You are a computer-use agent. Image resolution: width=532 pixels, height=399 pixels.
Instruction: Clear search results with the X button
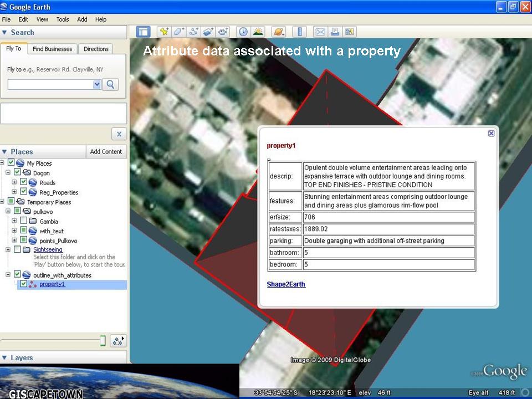click(x=119, y=134)
